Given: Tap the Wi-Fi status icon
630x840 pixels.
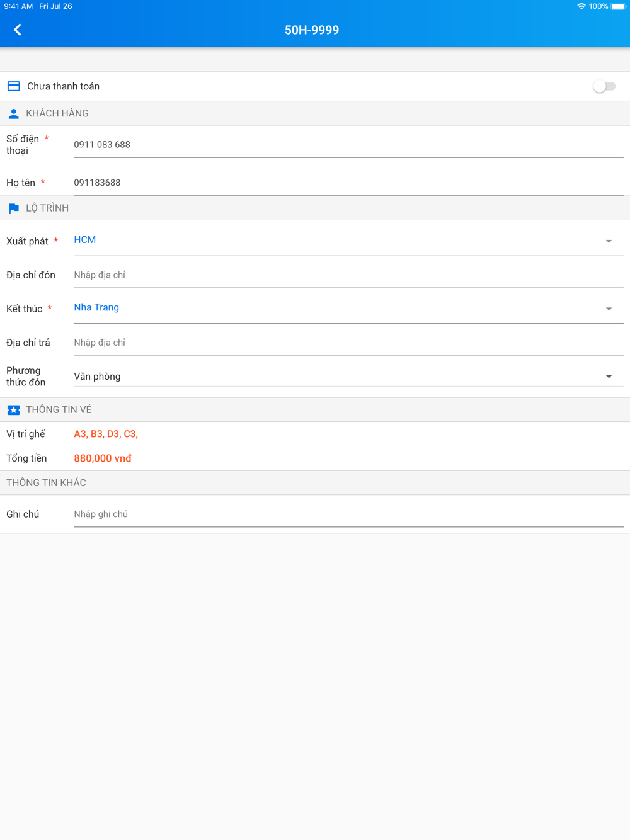Looking at the screenshot, I should (581, 6).
